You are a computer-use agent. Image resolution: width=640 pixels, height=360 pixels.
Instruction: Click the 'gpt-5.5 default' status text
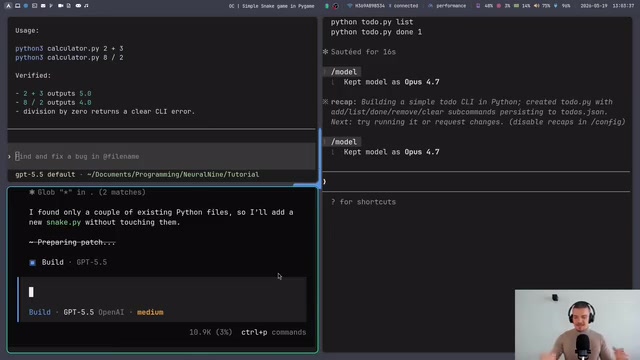(x=45, y=174)
